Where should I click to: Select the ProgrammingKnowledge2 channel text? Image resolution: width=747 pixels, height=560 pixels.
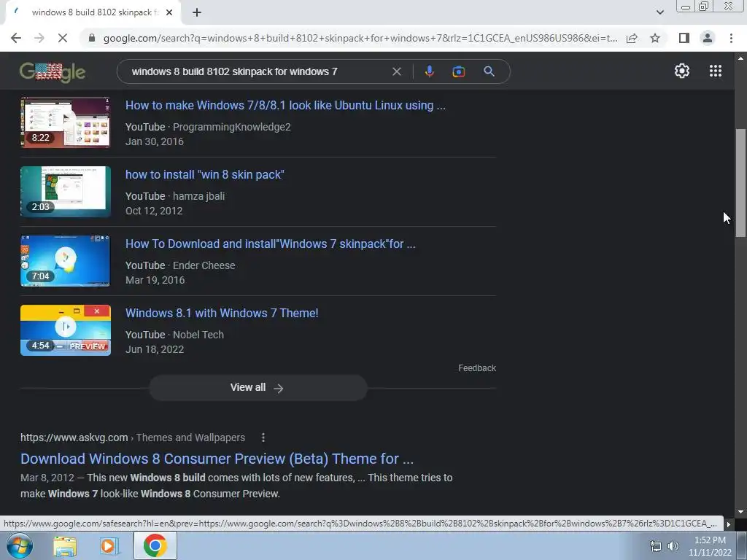(x=231, y=127)
